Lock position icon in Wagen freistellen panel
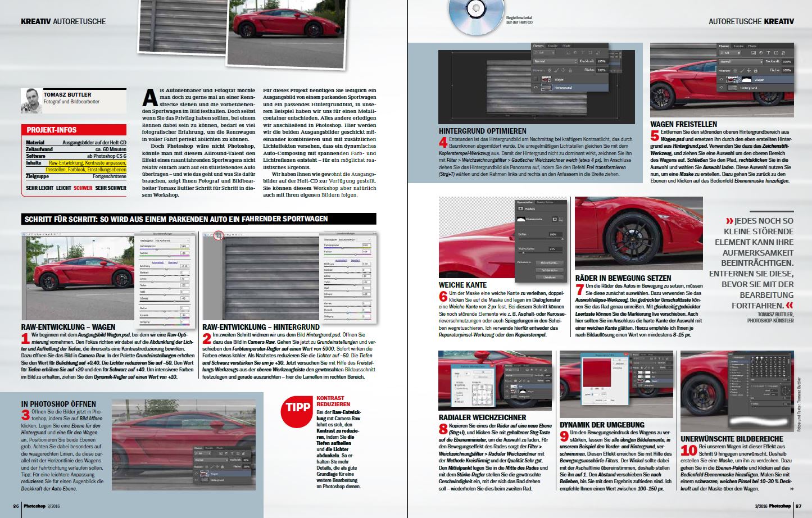Image resolution: width=812 pixels, height=518 pixels. coord(749,70)
